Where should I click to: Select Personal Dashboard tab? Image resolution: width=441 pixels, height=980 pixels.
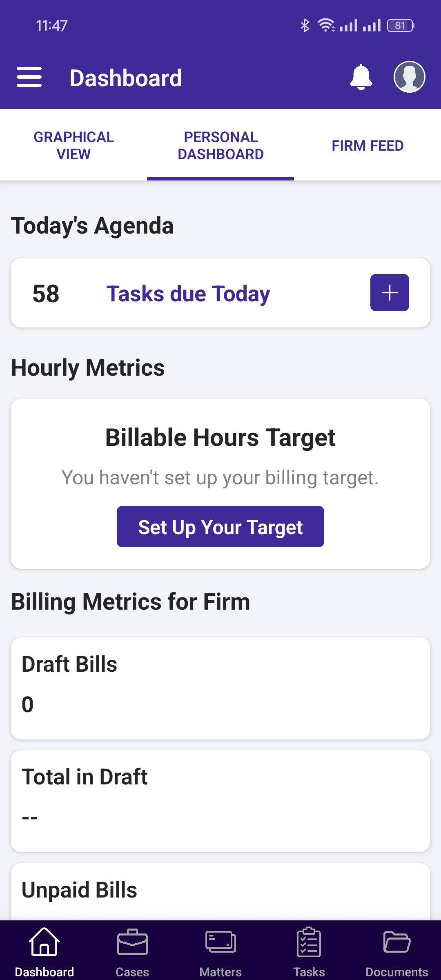click(x=220, y=145)
